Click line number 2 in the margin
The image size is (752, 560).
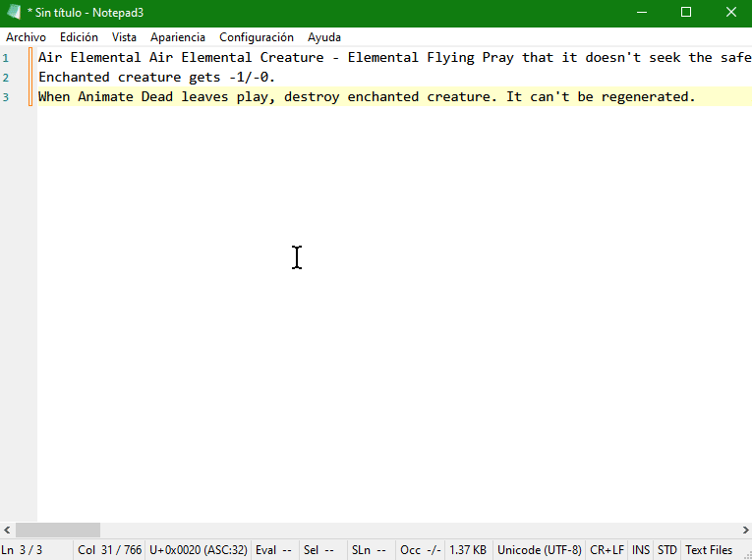coord(6,78)
